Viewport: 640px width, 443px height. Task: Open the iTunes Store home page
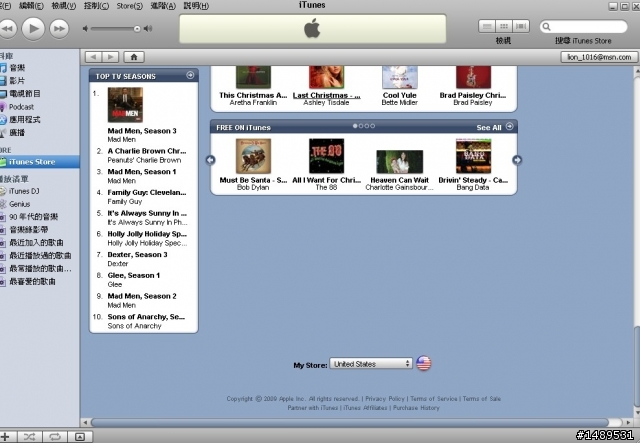tap(134, 57)
